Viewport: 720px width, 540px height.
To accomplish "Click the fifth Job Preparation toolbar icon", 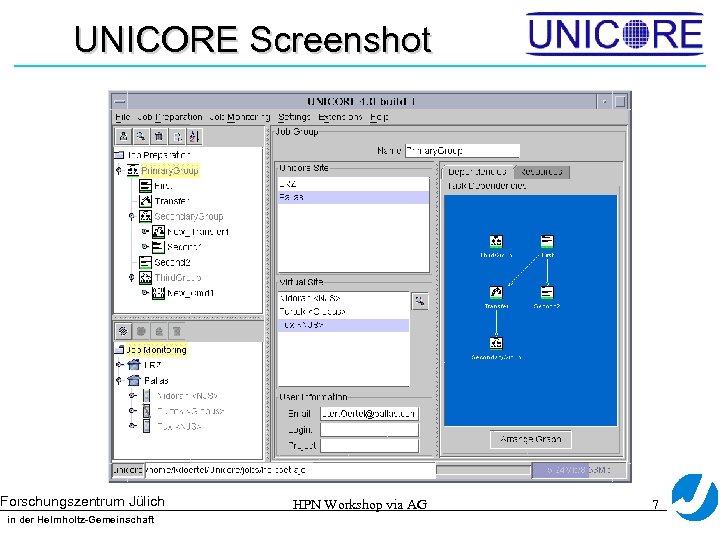I will click(194, 136).
